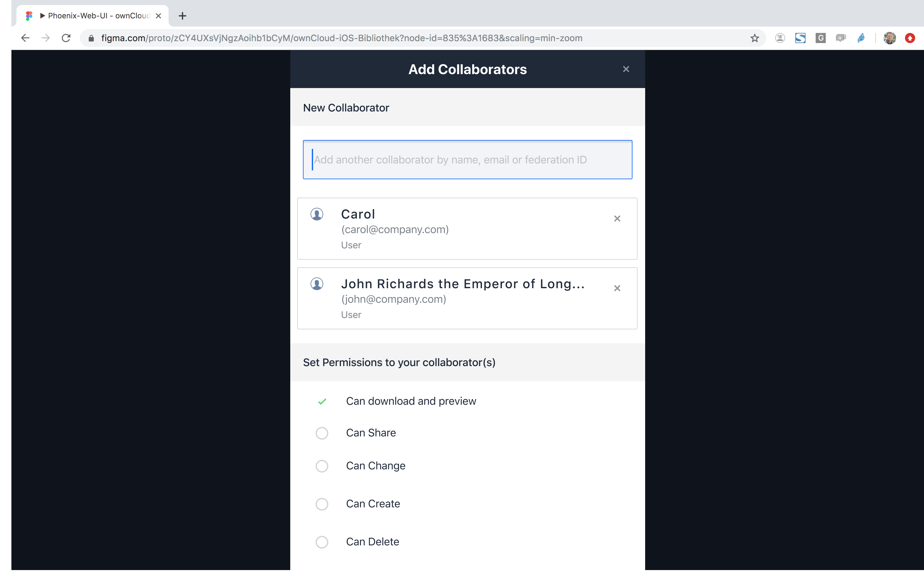Open the circular W browser extension
This screenshot has width=924, height=584.
(780, 38)
